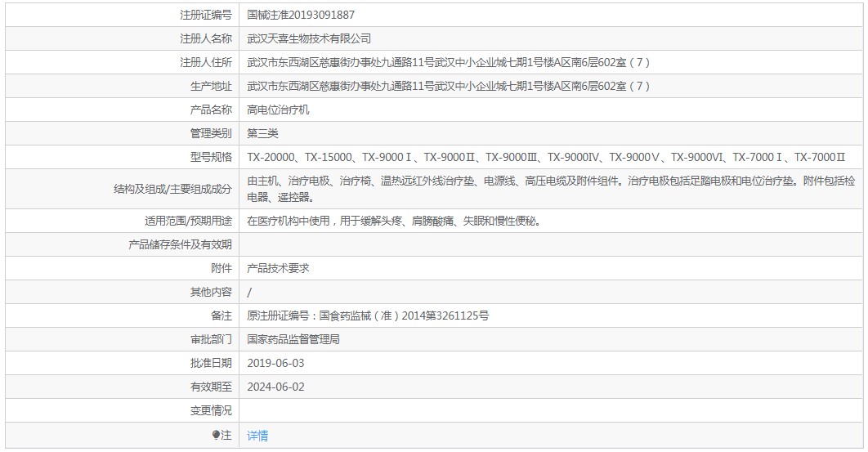Click the 生产地址 label
The image size is (868, 452).
(211, 87)
